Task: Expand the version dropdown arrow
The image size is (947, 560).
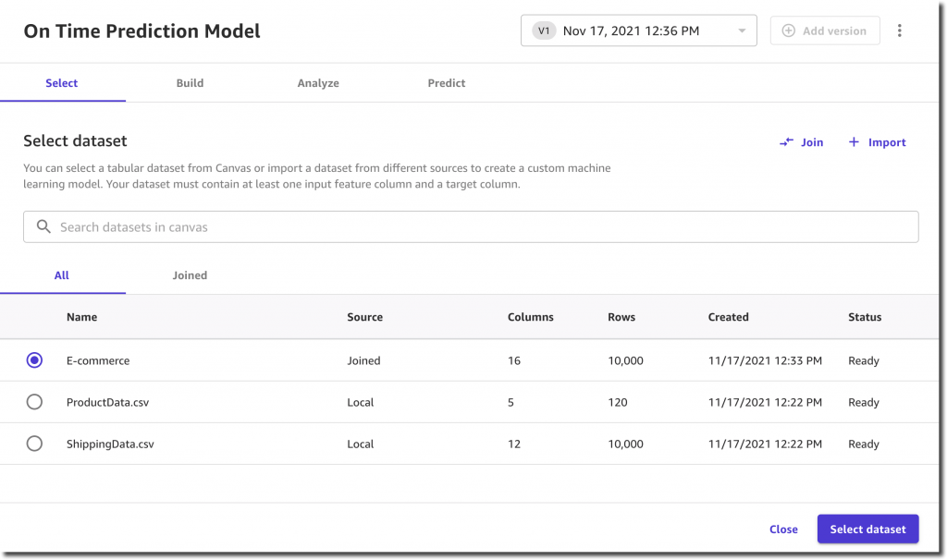Action: click(742, 31)
